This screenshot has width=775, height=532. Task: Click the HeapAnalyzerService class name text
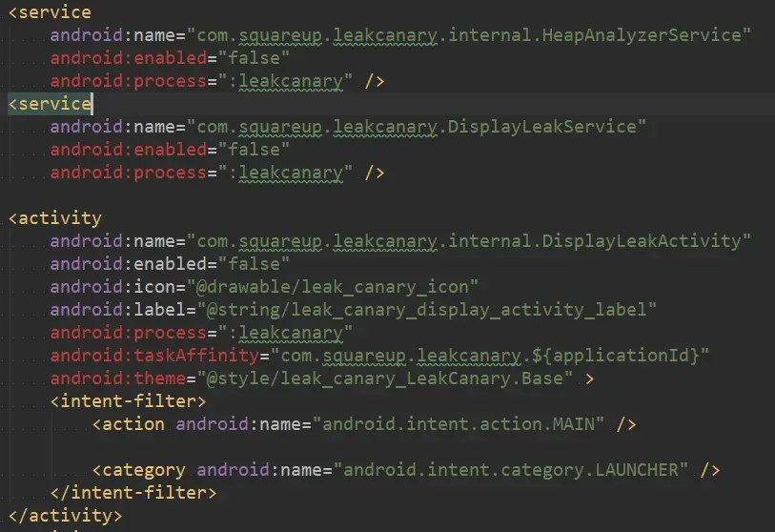[641, 35]
